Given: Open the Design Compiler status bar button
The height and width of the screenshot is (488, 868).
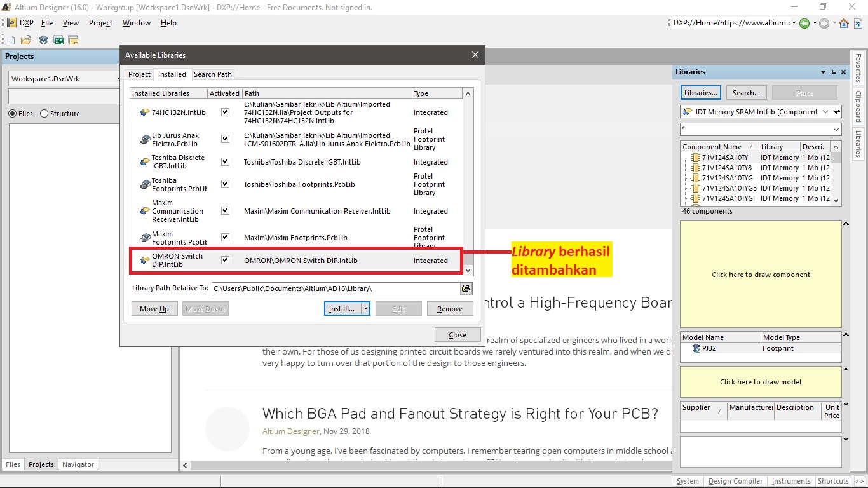Looking at the screenshot, I should click(x=735, y=481).
